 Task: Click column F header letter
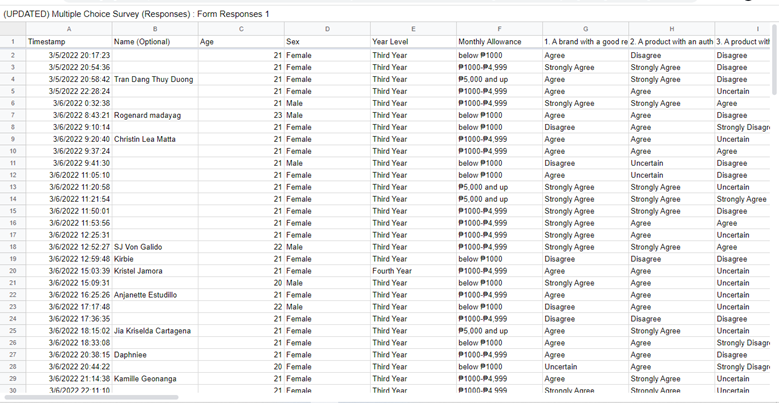tap(498, 29)
